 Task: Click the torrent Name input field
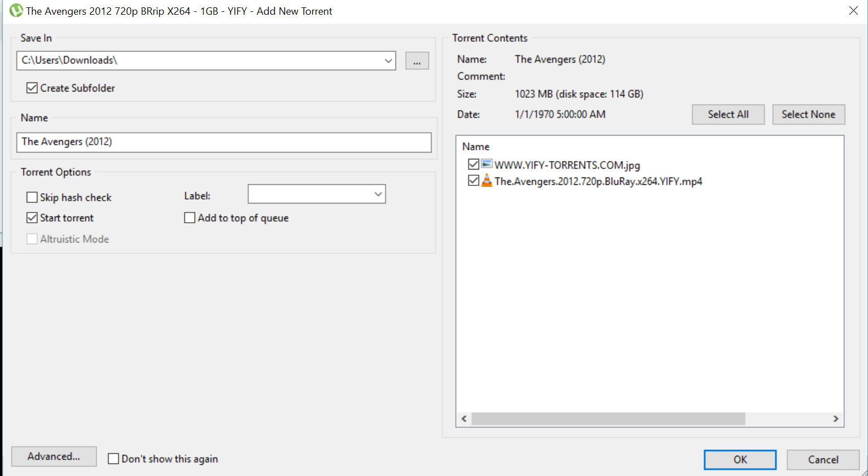click(224, 142)
